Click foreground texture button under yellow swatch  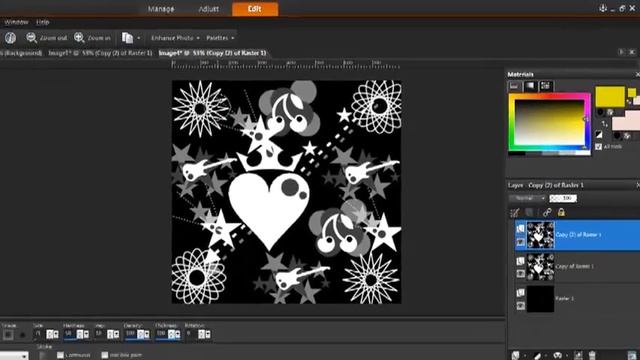tap(610, 112)
